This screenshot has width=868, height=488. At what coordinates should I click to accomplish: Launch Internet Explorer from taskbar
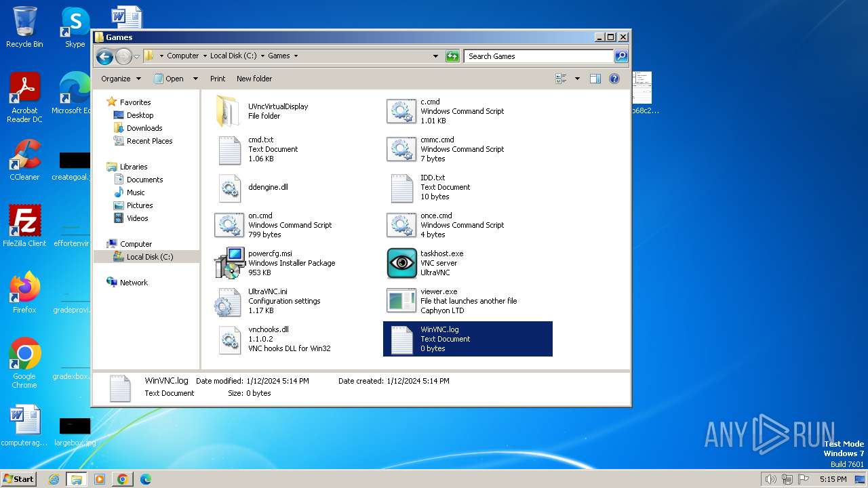tap(54, 479)
